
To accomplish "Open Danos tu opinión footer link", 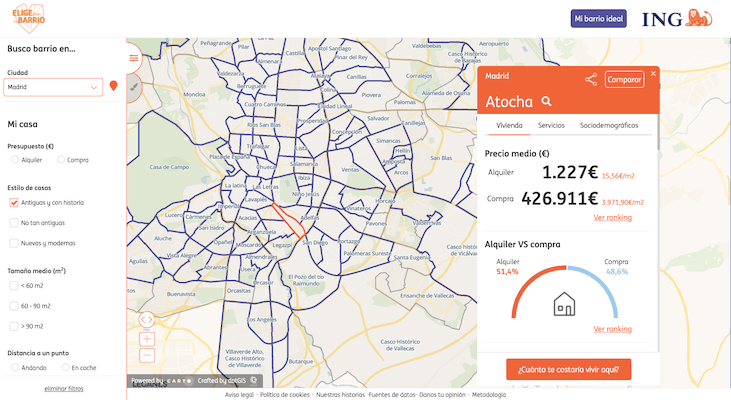I will pos(442,395).
